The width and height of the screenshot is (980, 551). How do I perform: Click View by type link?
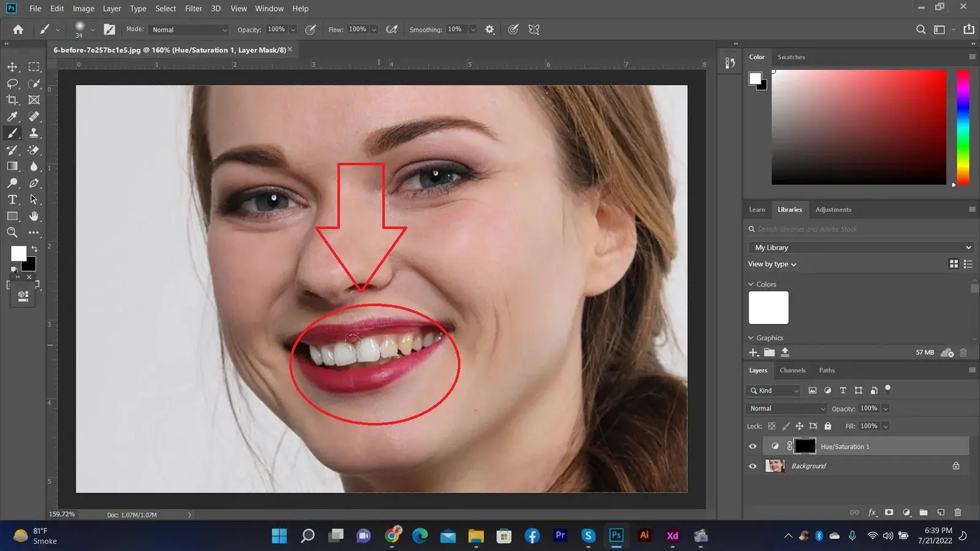pyautogui.click(x=772, y=264)
